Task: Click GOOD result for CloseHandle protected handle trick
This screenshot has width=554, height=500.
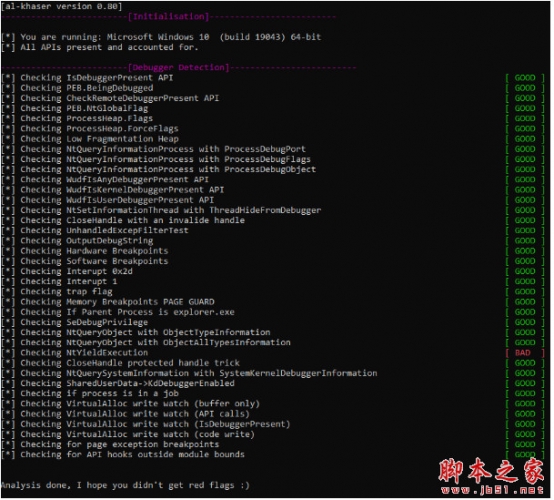Action: [x=525, y=363]
